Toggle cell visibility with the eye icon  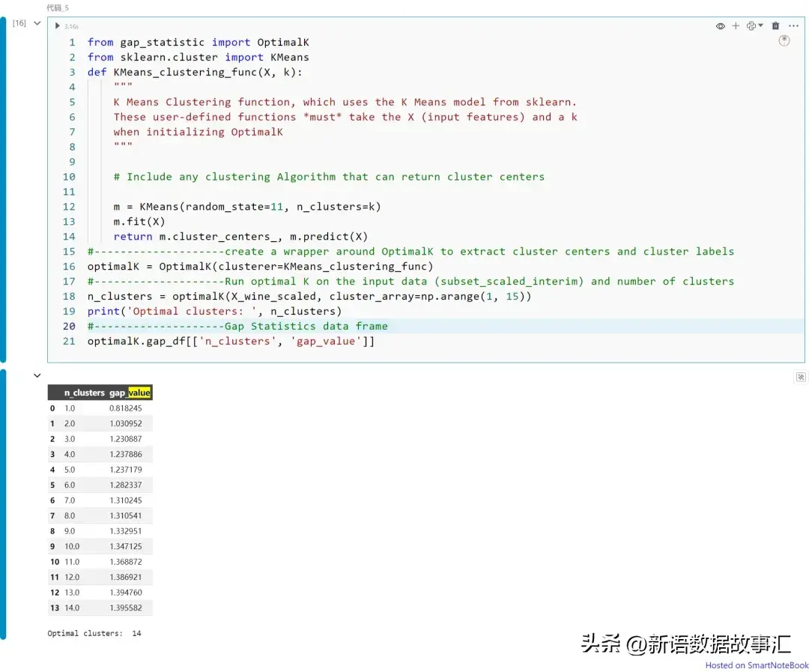coord(721,25)
